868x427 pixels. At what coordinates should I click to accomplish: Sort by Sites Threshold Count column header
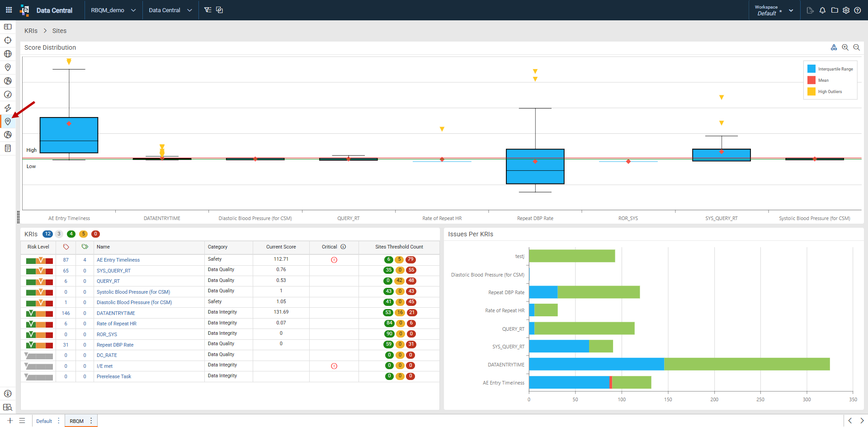pos(399,247)
